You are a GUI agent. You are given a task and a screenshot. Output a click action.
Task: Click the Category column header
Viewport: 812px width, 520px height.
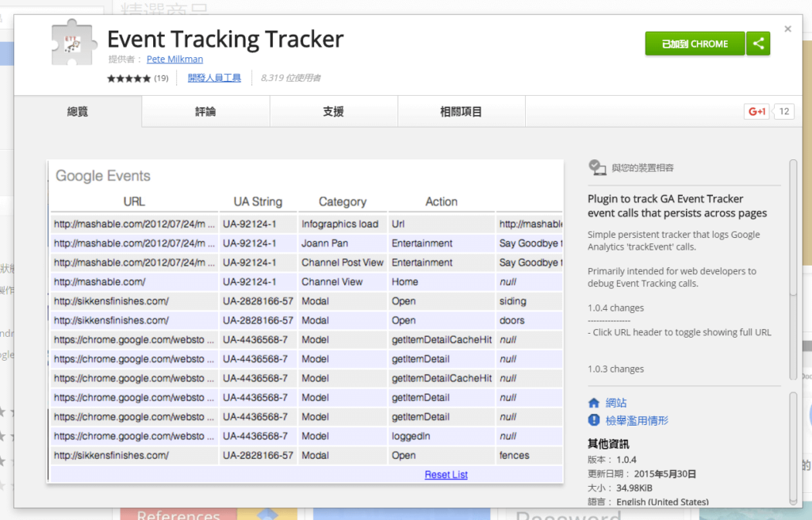343,201
